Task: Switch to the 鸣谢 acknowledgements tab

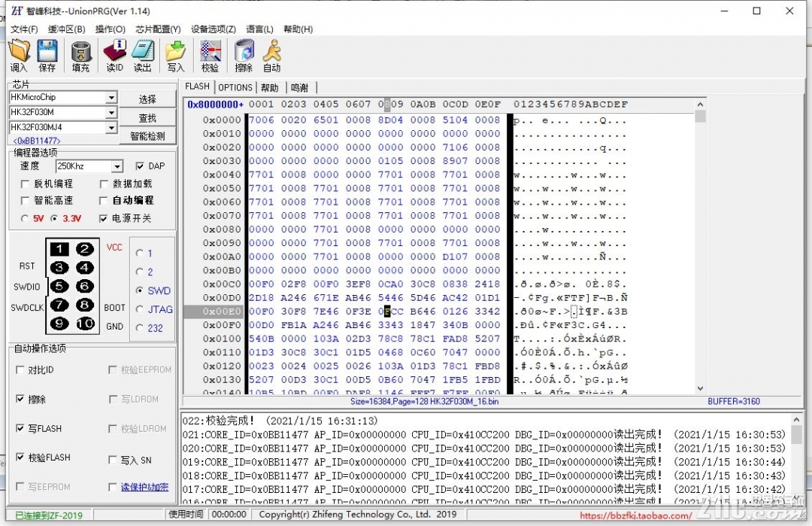Action: (x=299, y=87)
